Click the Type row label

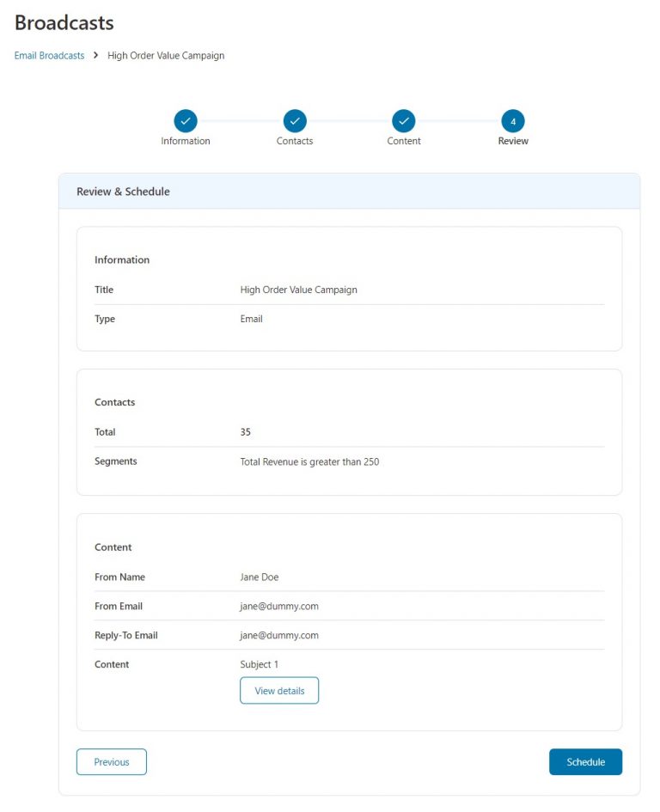pyautogui.click(x=105, y=319)
